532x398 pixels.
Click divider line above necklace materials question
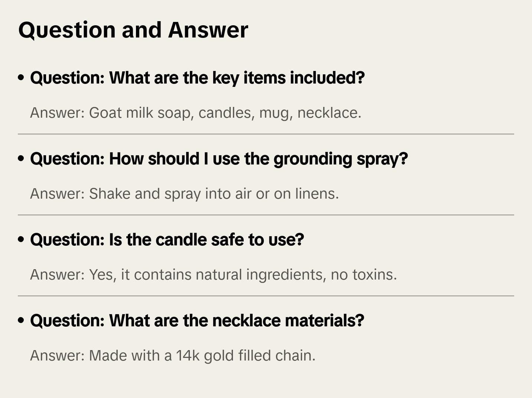(266, 296)
